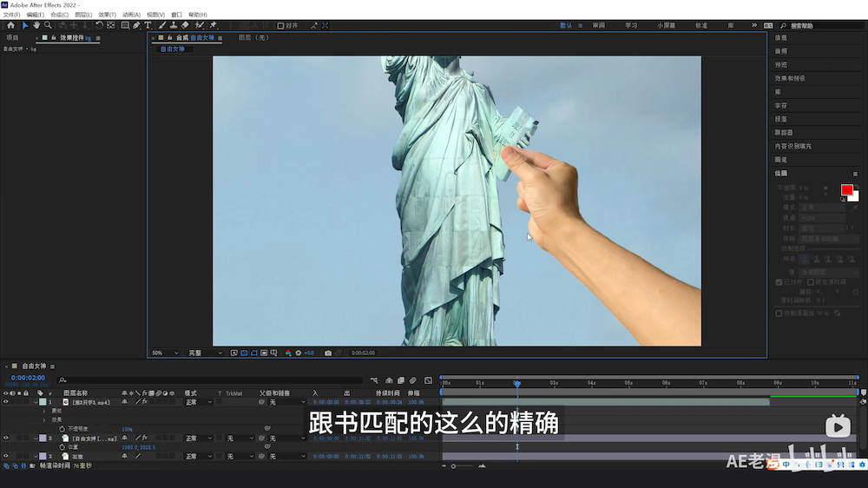Toggle the 仿制源叠加 checkbox
Screen dimensions: 868x488
tap(779, 313)
